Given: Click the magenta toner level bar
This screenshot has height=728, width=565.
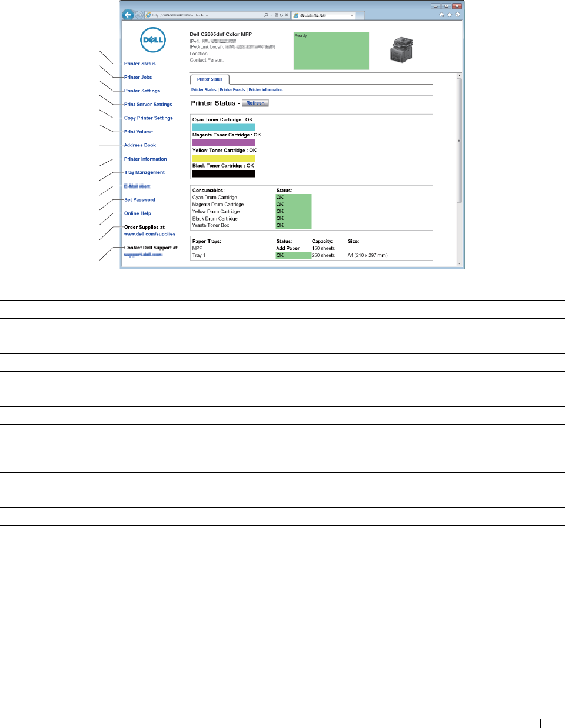Looking at the screenshot, I should pyautogui.click(x=224, y=142).
